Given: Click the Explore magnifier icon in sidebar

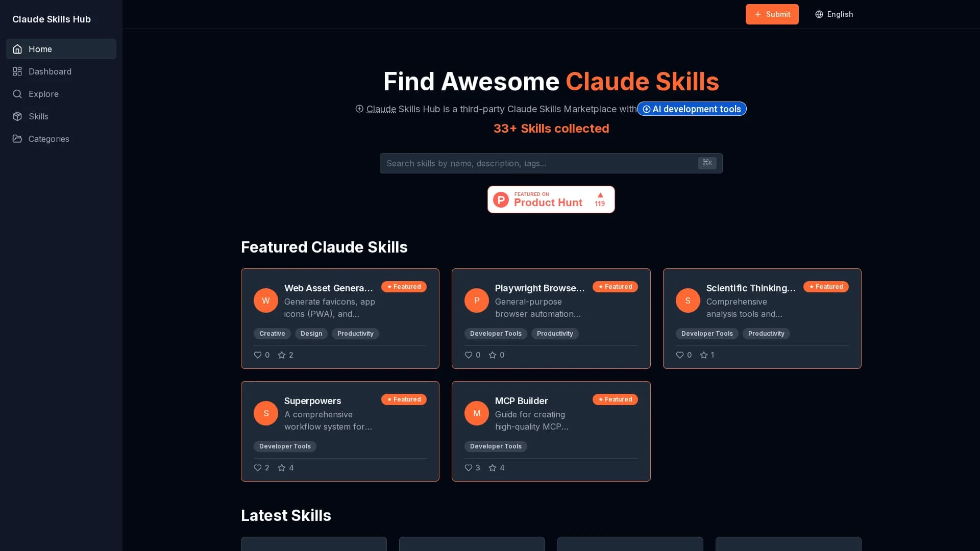Looking at the screenshot, I should [17, 94].
